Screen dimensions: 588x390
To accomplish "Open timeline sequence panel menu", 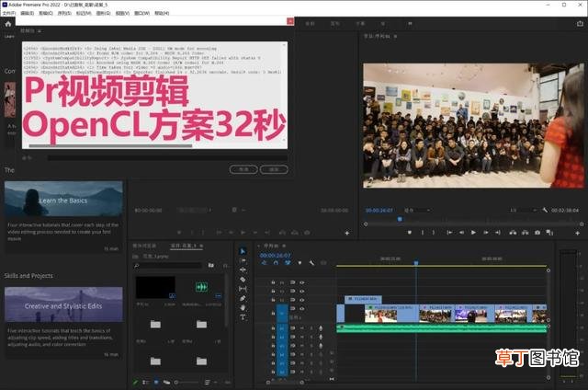I will 284,246.
